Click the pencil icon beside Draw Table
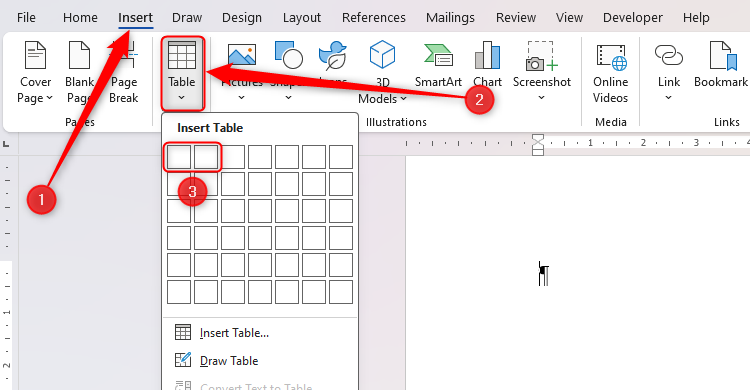This screenshot has width=750, height=390. pyautogui.click(x=183, y=360)
